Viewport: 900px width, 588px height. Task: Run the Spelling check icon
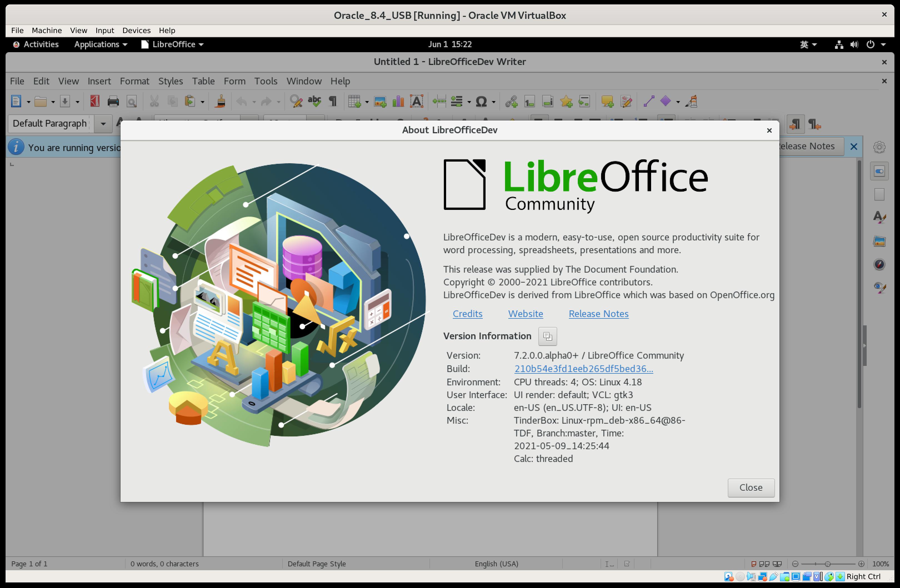[314, 101]
